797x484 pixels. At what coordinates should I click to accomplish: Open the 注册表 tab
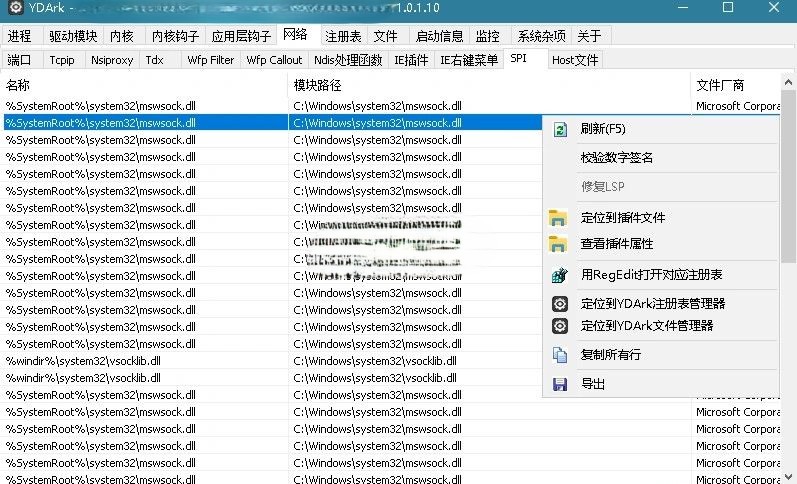click(x=343, y=36)
